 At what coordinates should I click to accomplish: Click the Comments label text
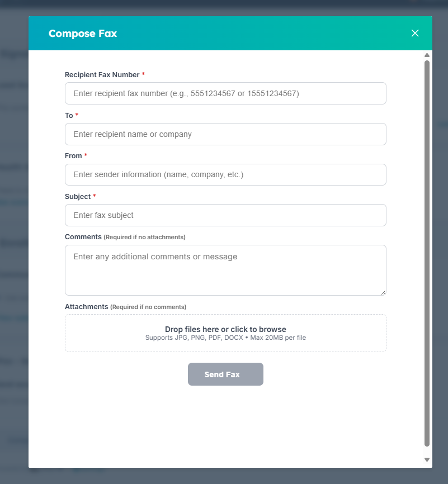click(x=83, y=237)
